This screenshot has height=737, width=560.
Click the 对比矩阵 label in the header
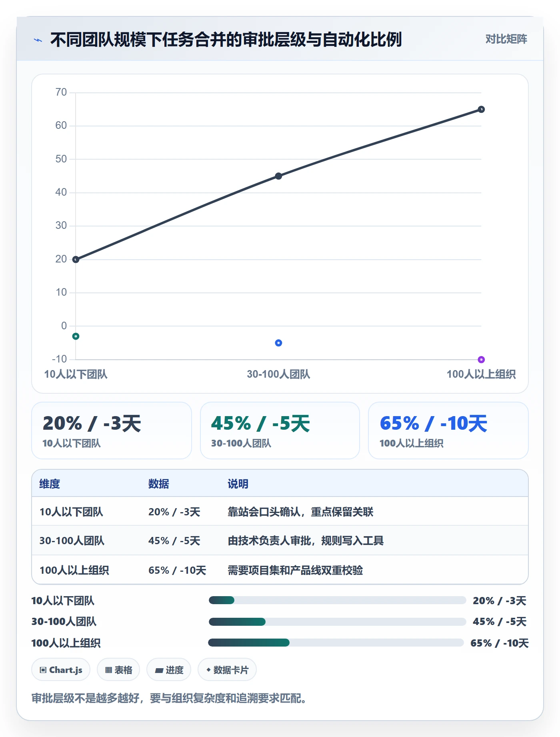point(506,39)
